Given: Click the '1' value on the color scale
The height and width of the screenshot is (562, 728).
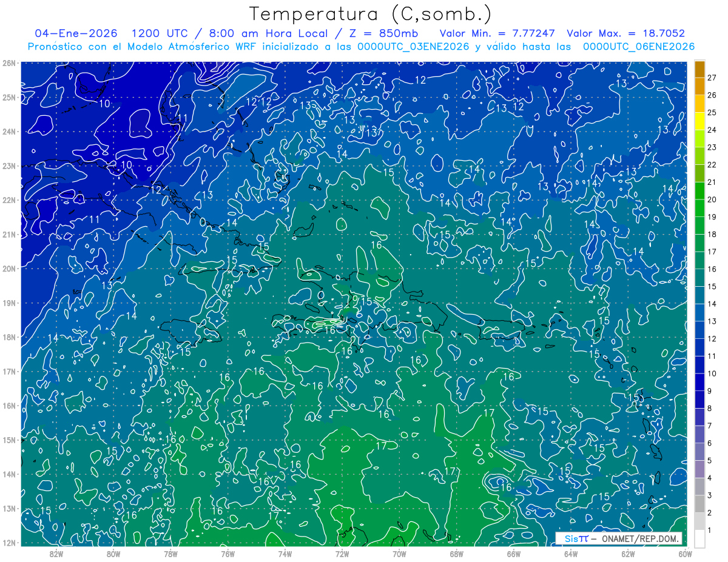Looking at the screenshot, I should coord(710,530).
